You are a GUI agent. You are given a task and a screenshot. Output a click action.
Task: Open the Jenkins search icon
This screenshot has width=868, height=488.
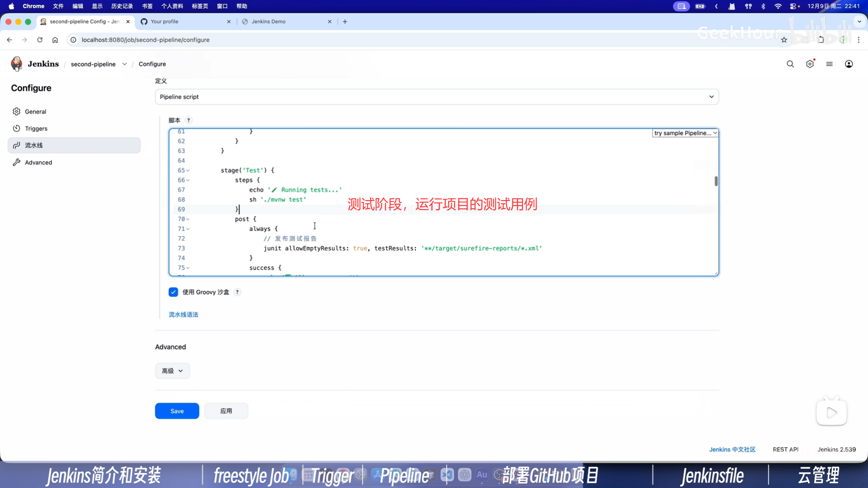pyautogui.click(x=790, y=64)
